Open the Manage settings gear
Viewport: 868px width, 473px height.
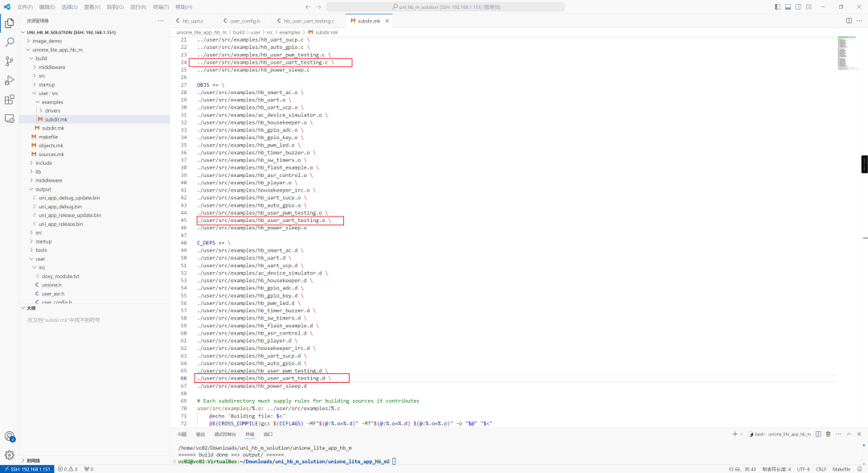point(10,454)
